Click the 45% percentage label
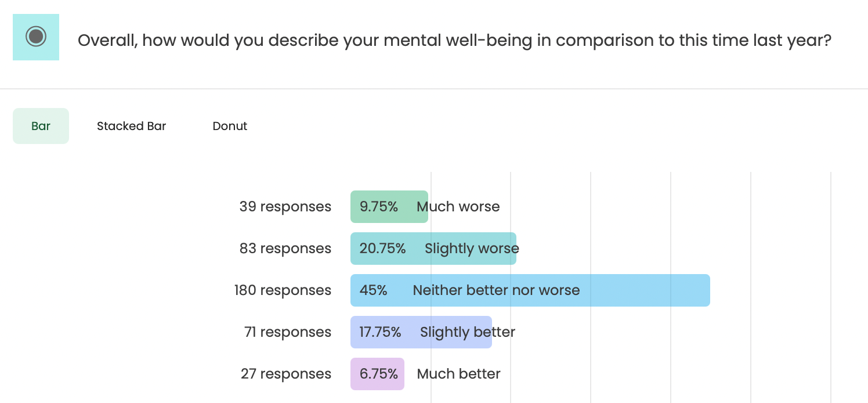The height and width of the screenshot is (403, 868). click(x=373, y=290)
